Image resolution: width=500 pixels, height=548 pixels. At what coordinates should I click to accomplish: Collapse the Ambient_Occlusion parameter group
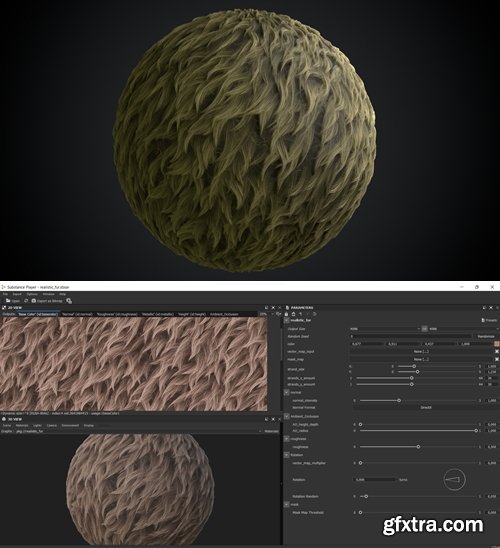point(287,416)
